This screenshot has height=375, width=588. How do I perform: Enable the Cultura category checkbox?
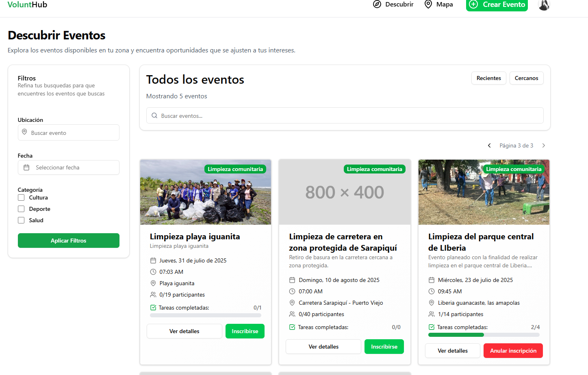21,197
